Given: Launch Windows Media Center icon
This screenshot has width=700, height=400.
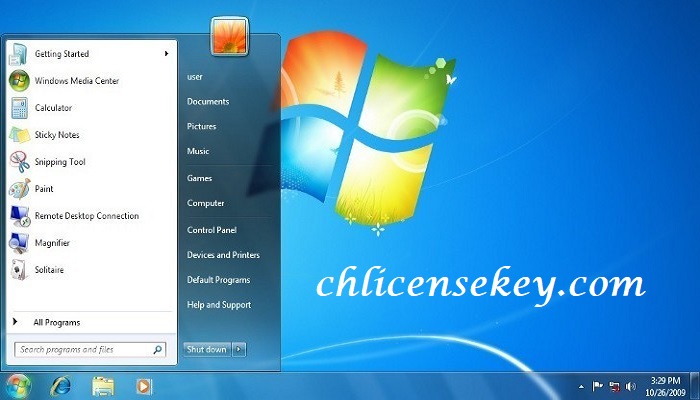Looking at the screenshot, I should point(19,81).
